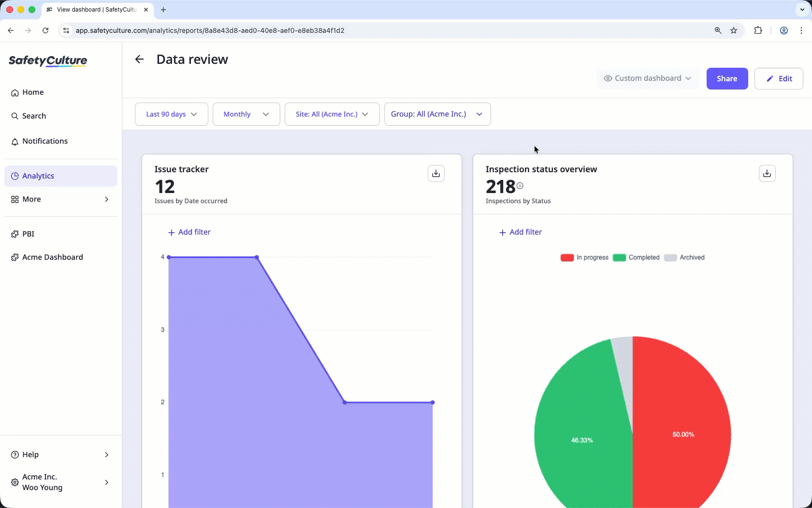This screenshot has width=812, height=508.
Task: Click the zoom magnifier icon in the address bar
Action: (718, 30)
